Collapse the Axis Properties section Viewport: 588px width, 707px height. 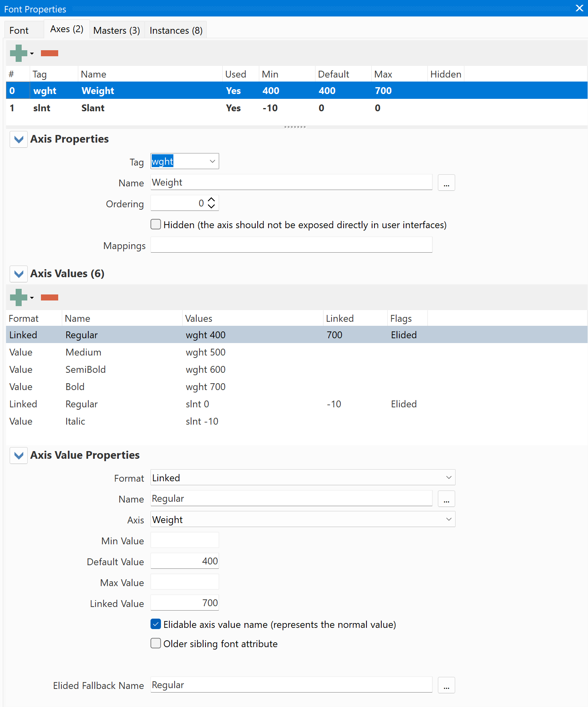[x=18, y=139]
